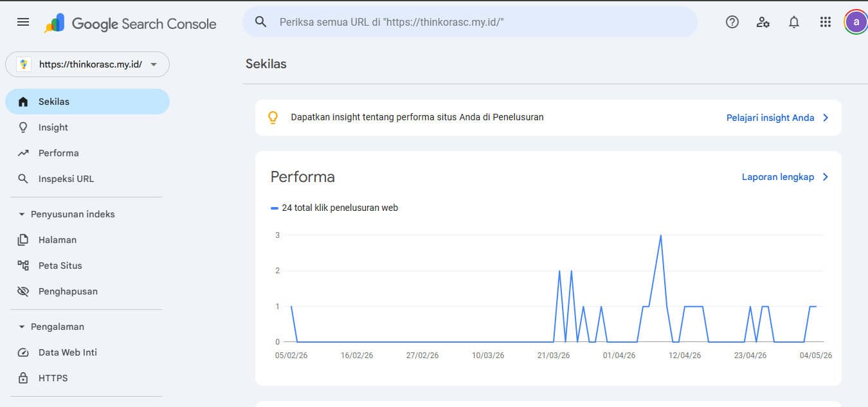Open Penghapusan in the sidebar

click(87, 291)
